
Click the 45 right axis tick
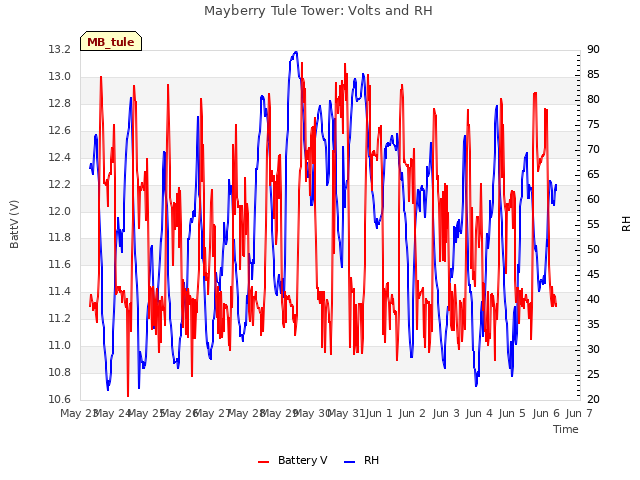pyautogui.click(x=593, y=275)
